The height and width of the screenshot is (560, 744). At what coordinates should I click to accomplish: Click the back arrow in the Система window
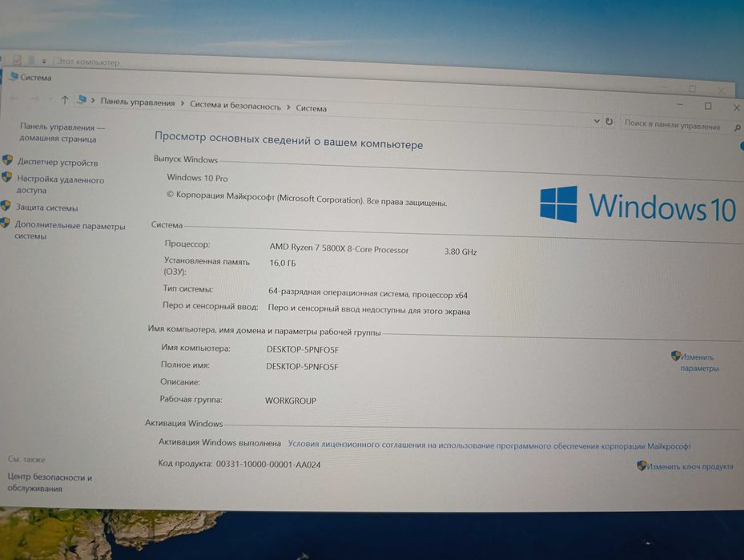(14, 99)
